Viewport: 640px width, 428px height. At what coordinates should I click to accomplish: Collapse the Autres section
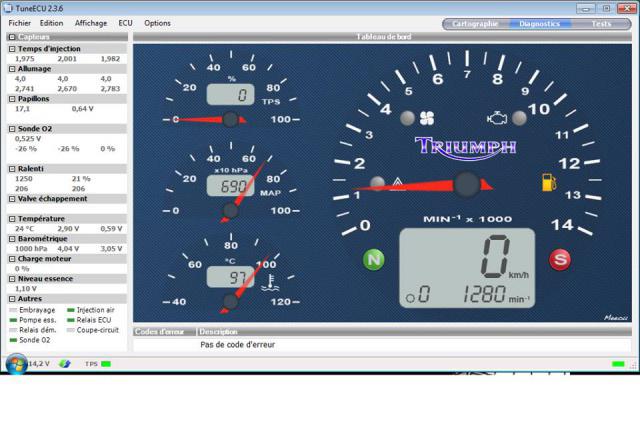click(x=12, y=299)
